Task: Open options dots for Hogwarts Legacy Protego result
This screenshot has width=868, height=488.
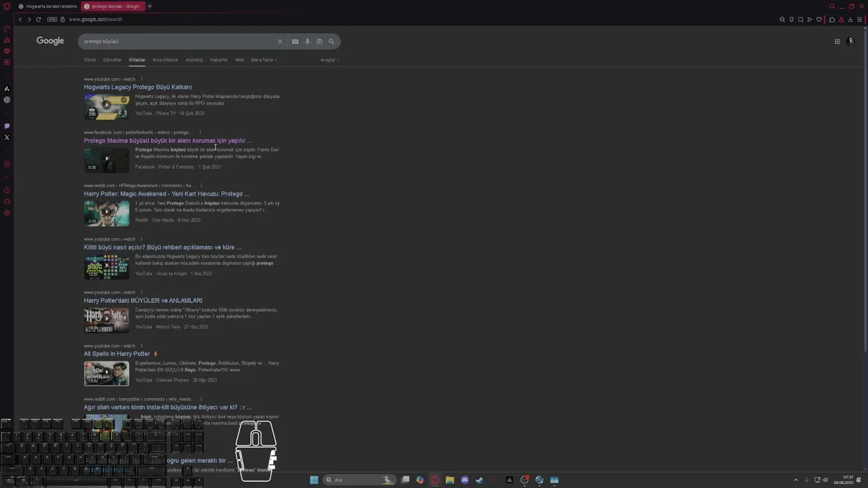Action: (142, 79)
